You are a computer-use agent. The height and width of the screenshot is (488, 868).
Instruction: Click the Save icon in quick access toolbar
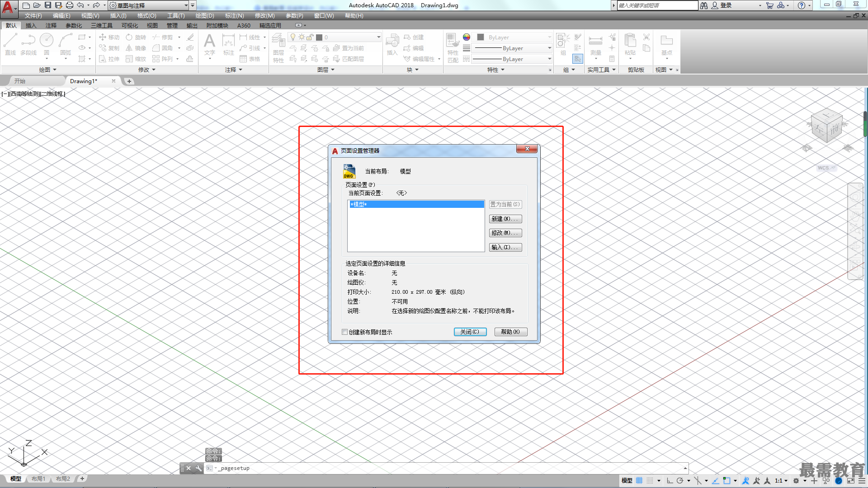(47, 5)
